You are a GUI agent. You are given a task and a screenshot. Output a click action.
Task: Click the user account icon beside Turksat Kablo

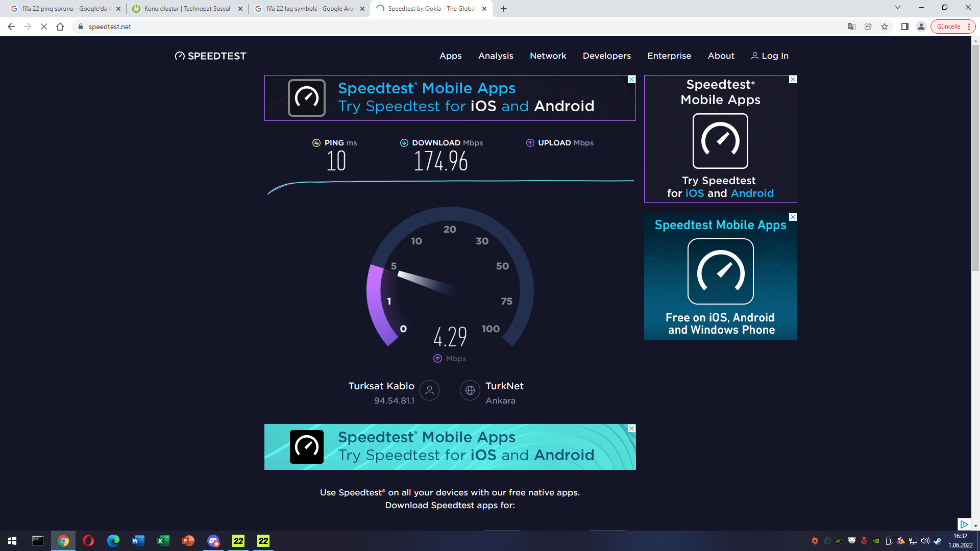pos(429,391)
